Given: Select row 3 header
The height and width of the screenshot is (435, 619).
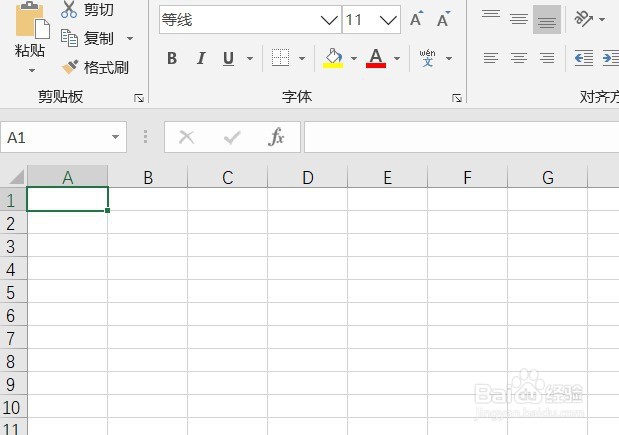Looking at the screenshot, I should pyautogui.click(x=13, y=246).
